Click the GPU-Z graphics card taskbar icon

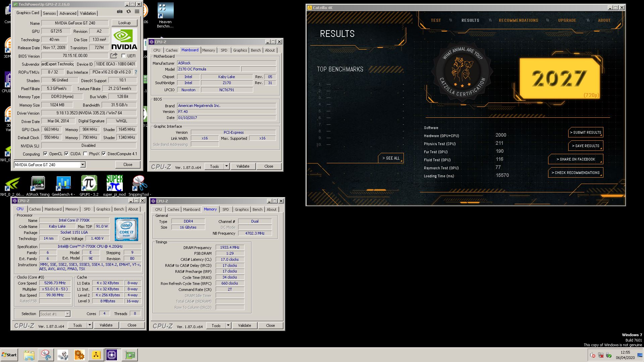tap(129, 355)
